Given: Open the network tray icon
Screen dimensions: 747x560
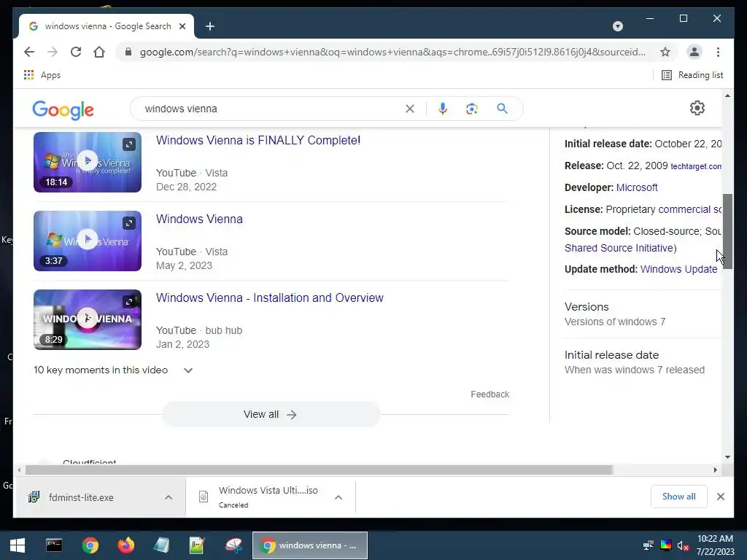Looking at the screenshot, I should (648, 545).
